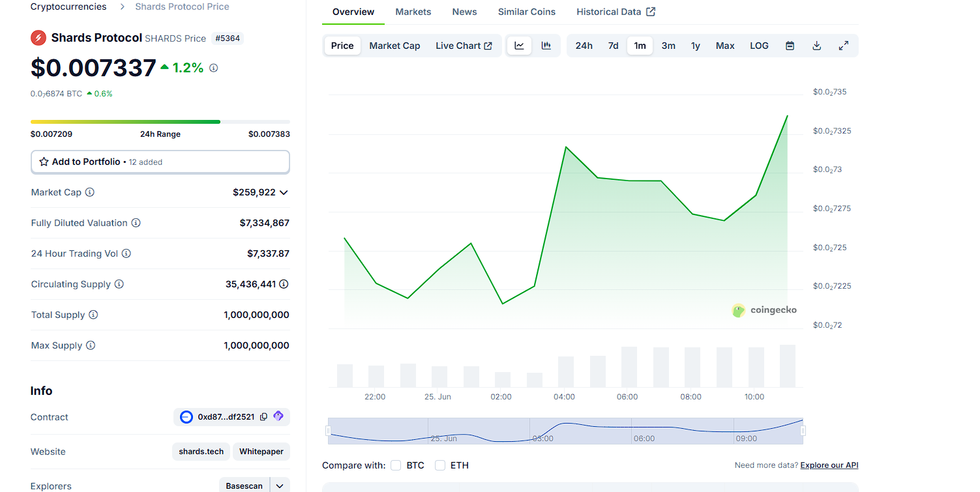
Task: Download chart data icon
Action: coord(816,46)
